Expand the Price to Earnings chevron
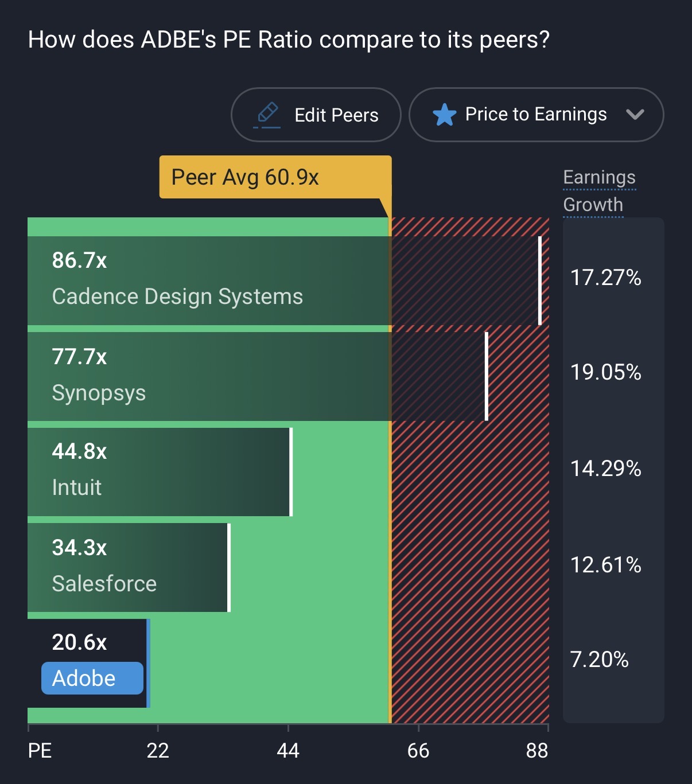Screen dimensions: 692x784 point(635,114)
